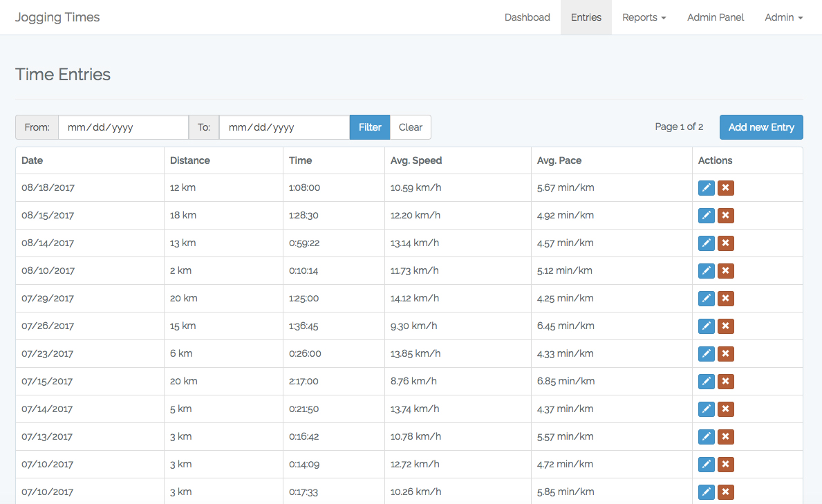This screenshot has width=822, height=504.
Task: Click the Time Entries heading
Action: coord(63,75)
